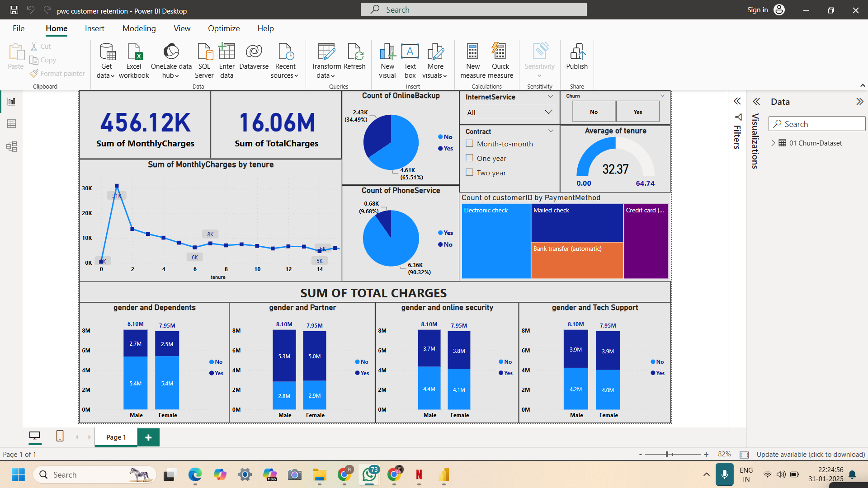868x488 pixels.
Task: Insert a Text box
Action: point(410,61)
